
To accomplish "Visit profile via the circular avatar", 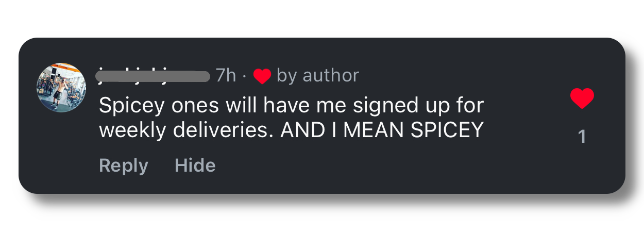I will 61,87.
